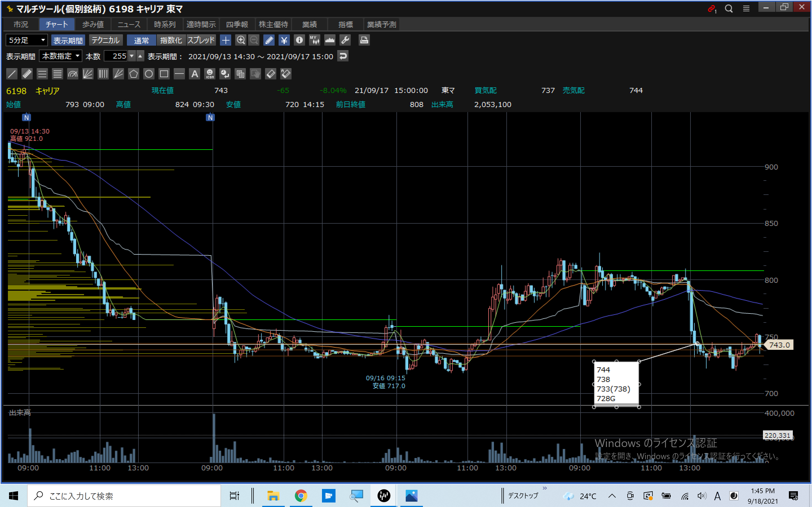Switch to the 歩み値 tab

pyautogui.click(x=93, y=25)
